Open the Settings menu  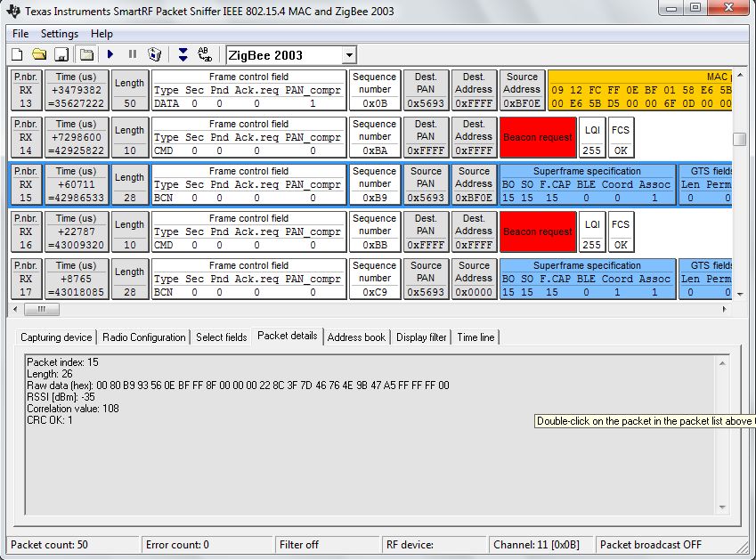[x=60, y=34]
